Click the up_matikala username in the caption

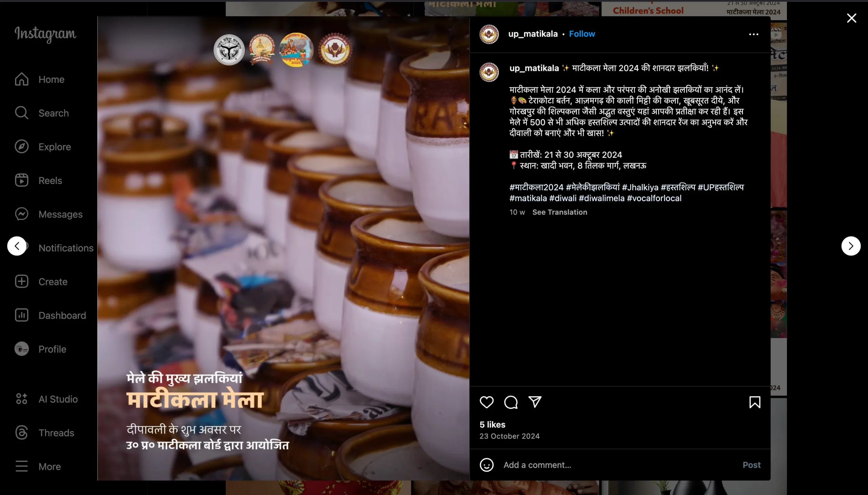coord(534,68)
